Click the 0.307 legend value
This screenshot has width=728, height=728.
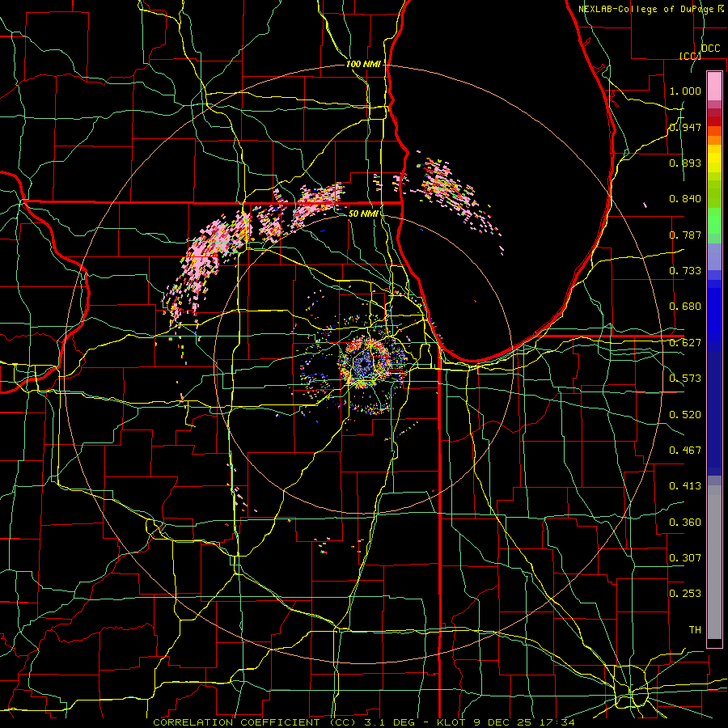(x=685, y=557)
